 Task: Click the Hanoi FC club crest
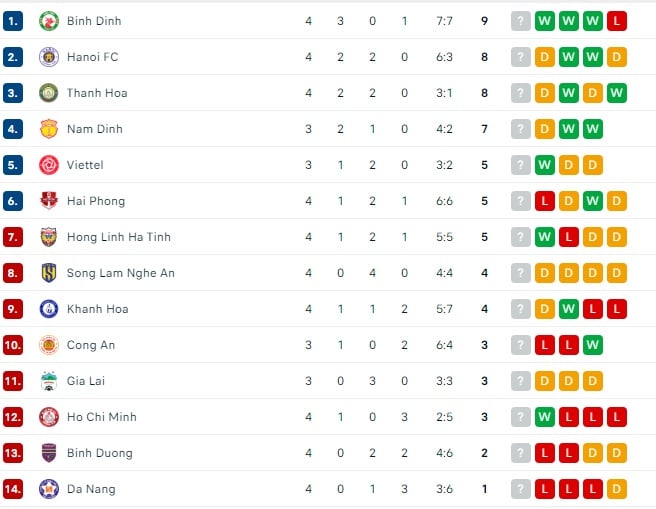point(49,57)
